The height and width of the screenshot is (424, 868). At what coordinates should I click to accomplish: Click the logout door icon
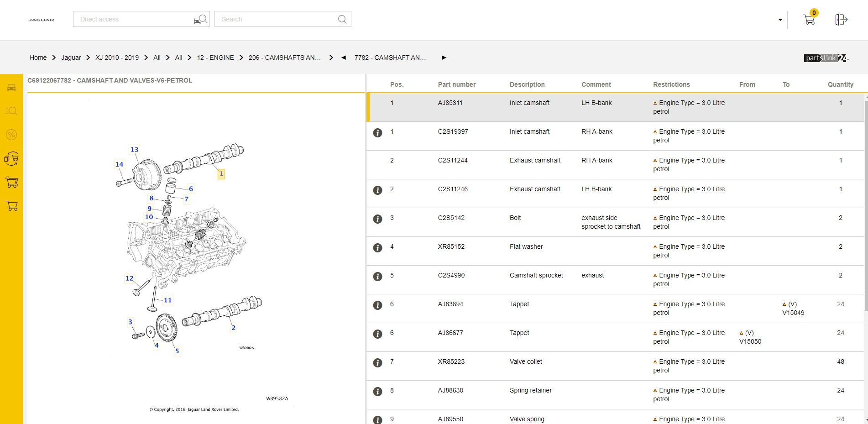click(841, 20)
